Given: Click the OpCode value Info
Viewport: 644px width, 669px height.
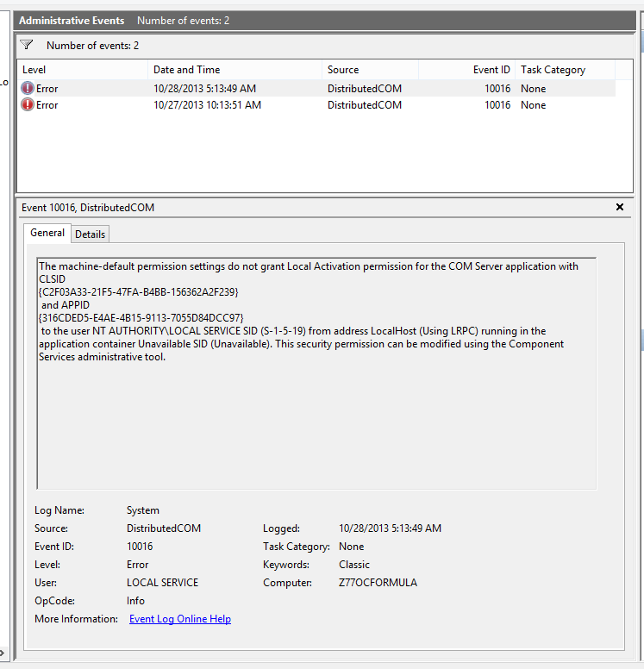Looking at the screenshot, I should 135,601.
